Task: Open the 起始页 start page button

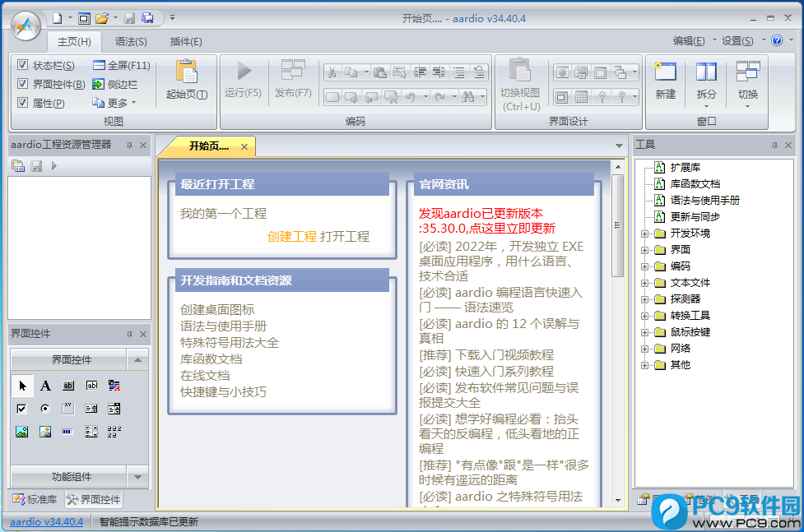Action: pos(187,80)
